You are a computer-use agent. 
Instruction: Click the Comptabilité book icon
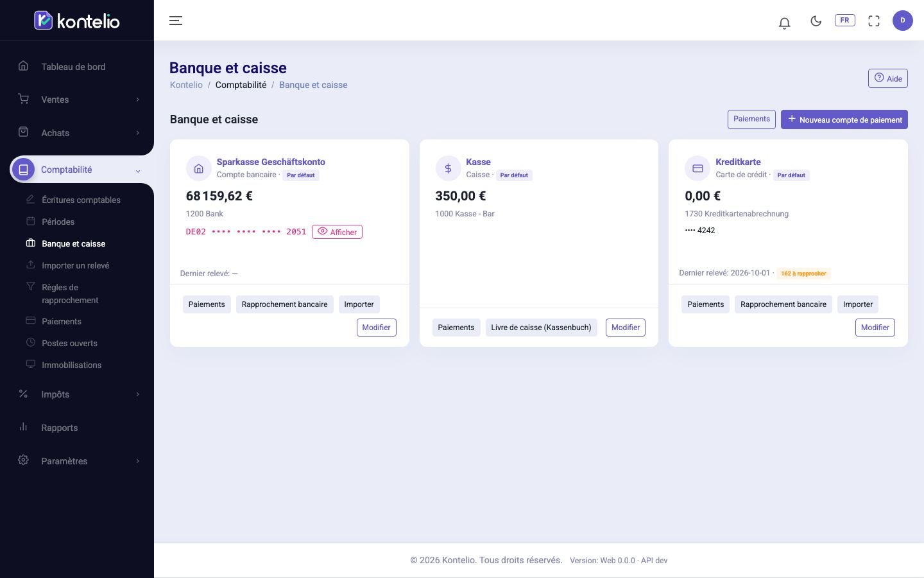tap(23, 170)
